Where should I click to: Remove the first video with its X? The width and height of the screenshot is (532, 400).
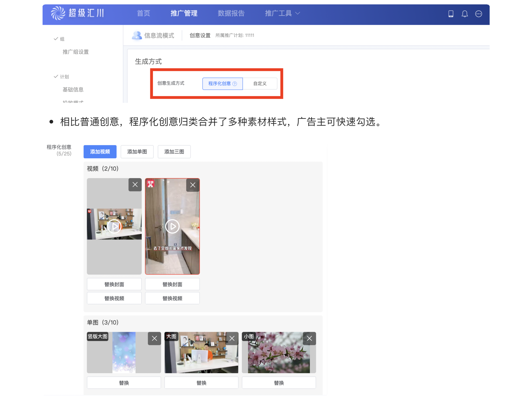click(x=135, y=185)
